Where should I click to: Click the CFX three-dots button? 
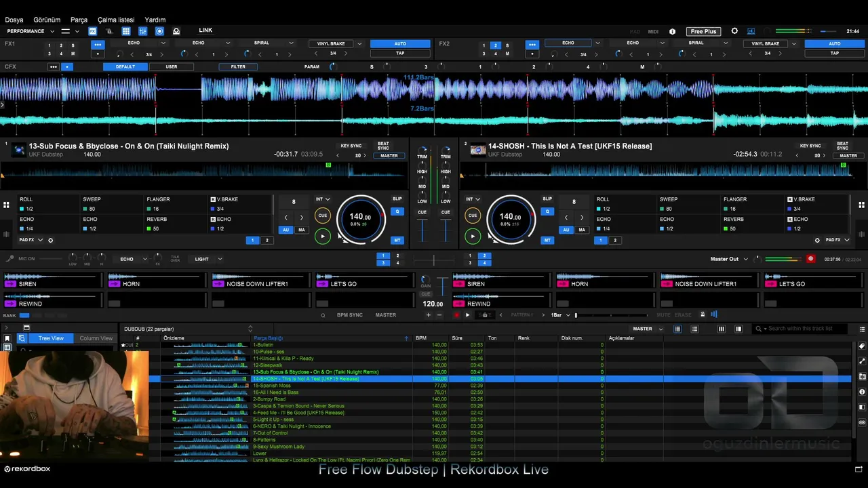(53, 66)
